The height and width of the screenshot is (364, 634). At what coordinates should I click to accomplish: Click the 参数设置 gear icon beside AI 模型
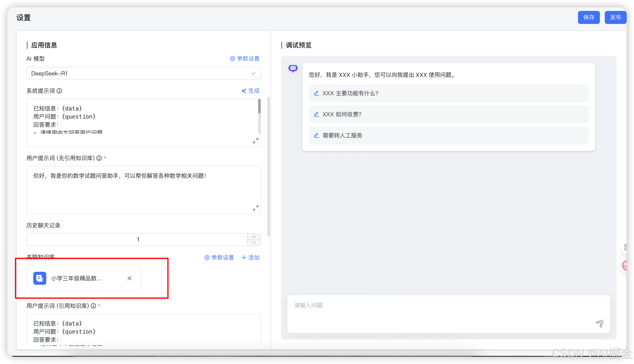(232, 59)
